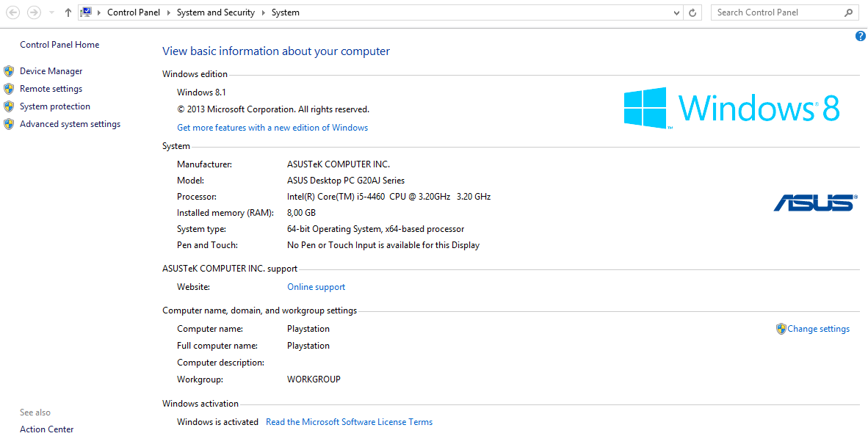
Task: Open Device Manager link
Action: pos(51,70)
